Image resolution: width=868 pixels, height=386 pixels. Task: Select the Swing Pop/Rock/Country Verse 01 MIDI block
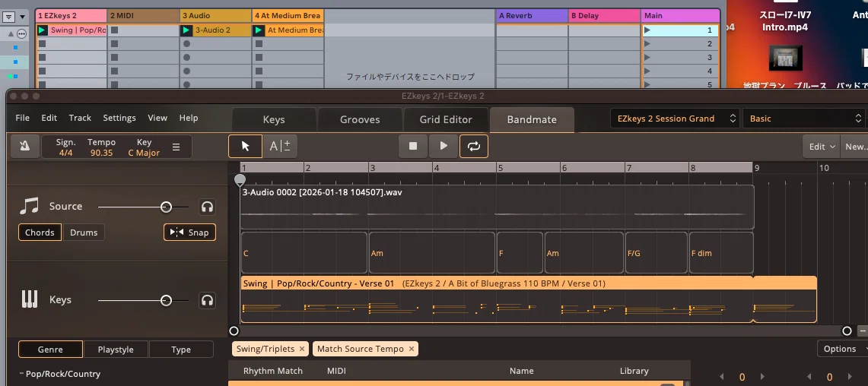pyautogui.click(x=529, y=299)
